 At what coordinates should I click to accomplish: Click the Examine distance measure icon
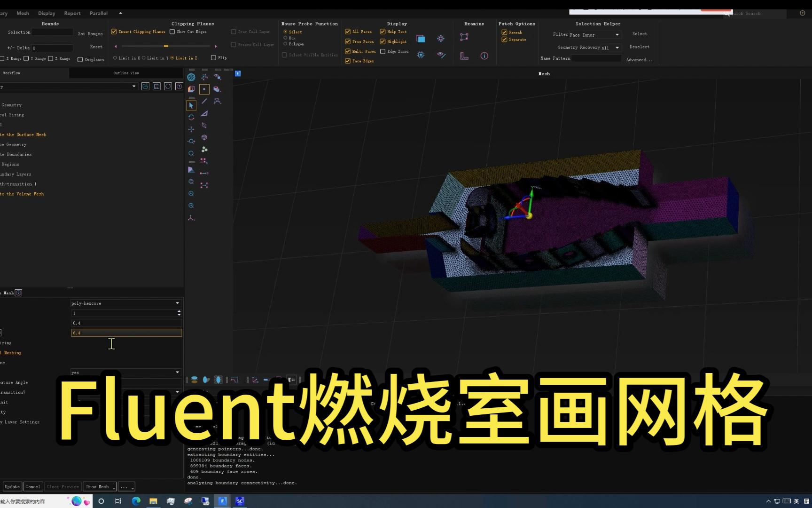coord(464,37)
